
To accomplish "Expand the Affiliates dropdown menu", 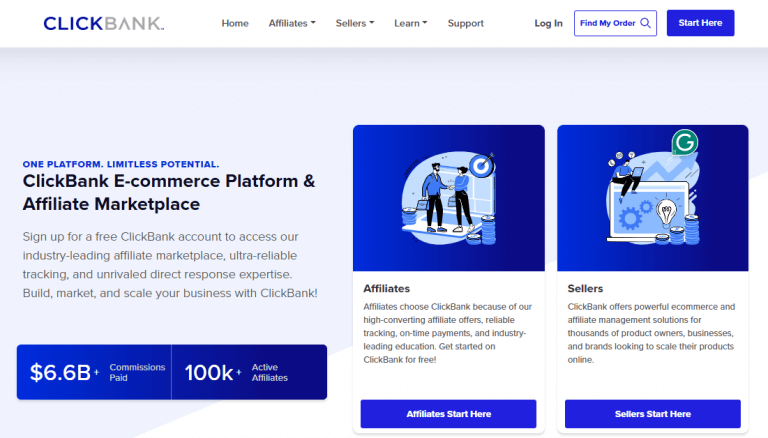I will coord(292,23).
